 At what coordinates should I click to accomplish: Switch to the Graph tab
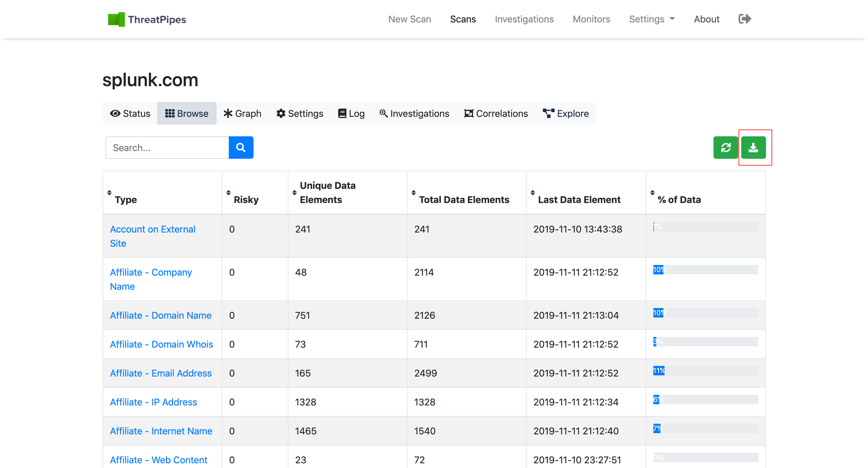(x=242, y=113)
